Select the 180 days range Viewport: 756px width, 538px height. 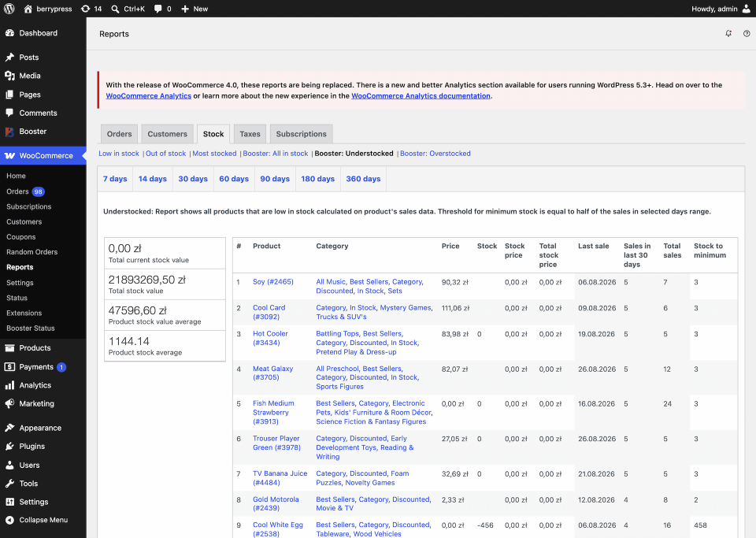317,179
